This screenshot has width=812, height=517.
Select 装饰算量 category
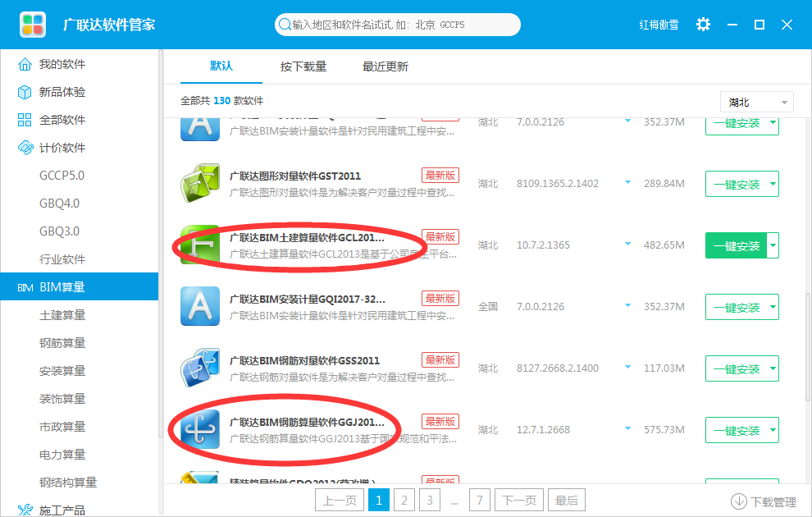point(62,399)
